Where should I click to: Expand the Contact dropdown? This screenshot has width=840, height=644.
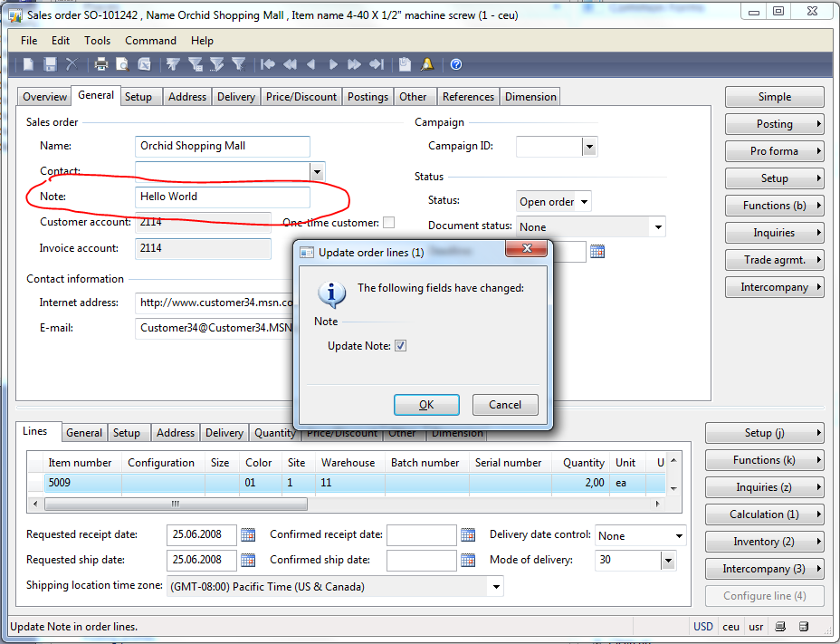pyautogui.click(x=317, y=171)
